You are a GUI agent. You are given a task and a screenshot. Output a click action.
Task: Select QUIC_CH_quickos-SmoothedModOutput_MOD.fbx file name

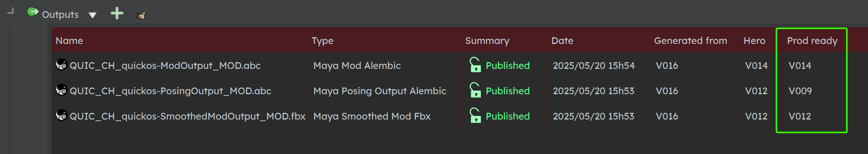tap(187, 116)
